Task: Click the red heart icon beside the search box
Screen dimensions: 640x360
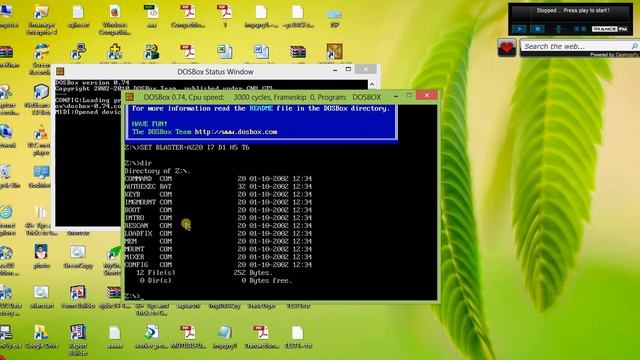Action: coord(507,48)
